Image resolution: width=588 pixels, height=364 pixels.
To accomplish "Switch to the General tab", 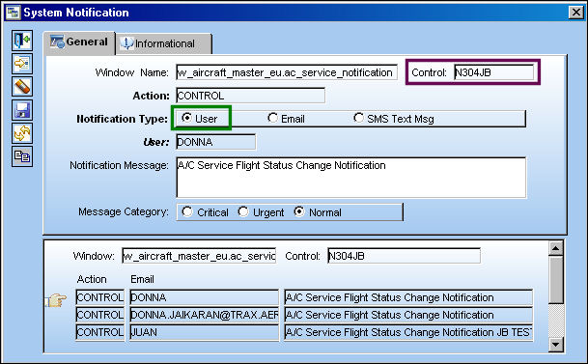I will [x=79, y=42].
